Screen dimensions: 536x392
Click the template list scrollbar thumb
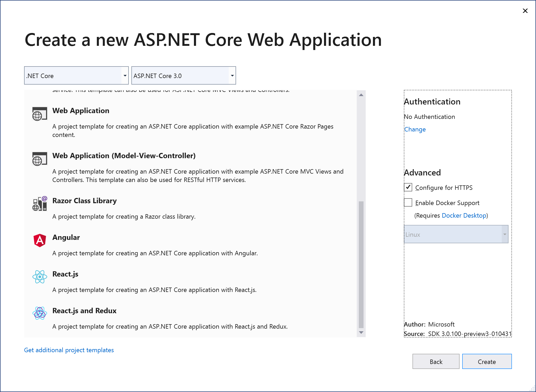tap(361, 264)
